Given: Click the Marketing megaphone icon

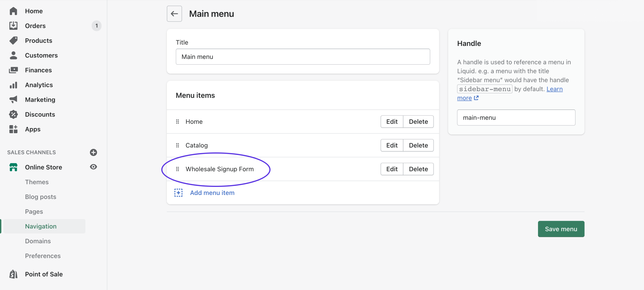Looking at the screenshot, I should click(13, 100).
